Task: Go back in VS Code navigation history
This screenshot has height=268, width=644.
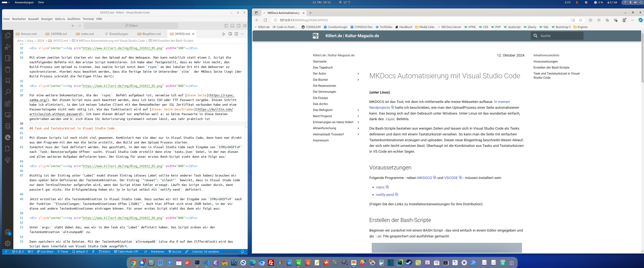Action: (73, 26)
